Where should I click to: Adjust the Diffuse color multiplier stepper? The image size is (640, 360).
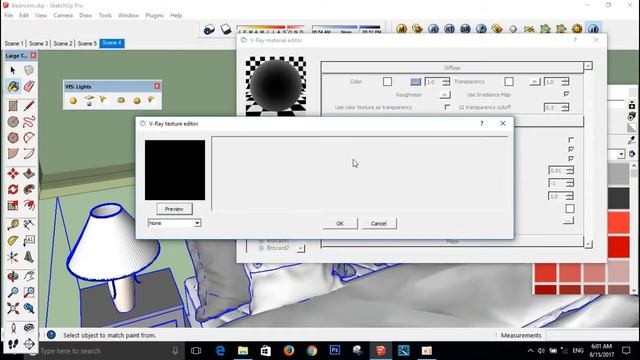click(446, 82)
